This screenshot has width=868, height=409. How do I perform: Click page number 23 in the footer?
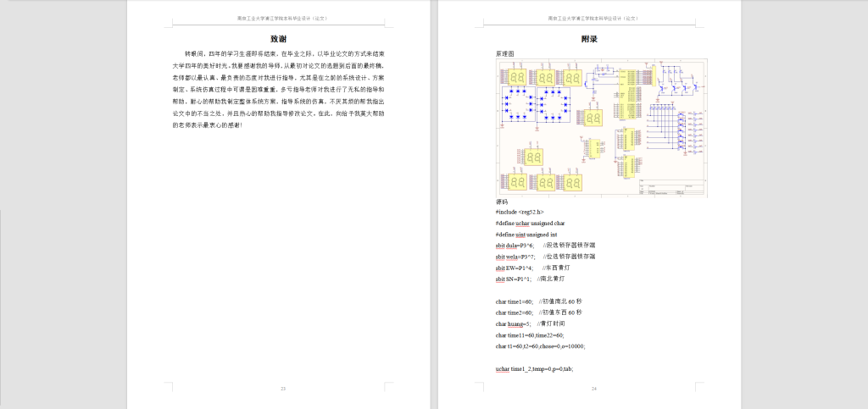283,390
